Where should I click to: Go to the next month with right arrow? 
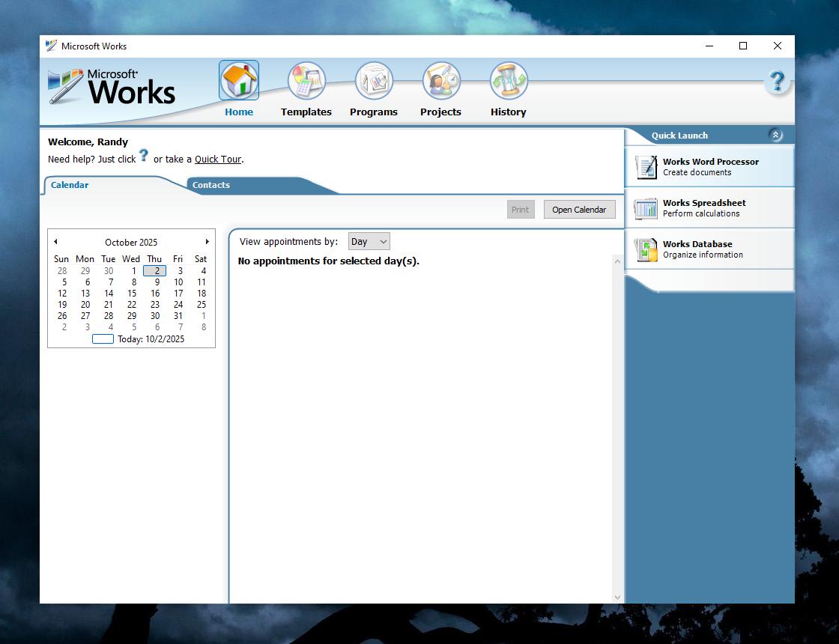pos(208,242)
